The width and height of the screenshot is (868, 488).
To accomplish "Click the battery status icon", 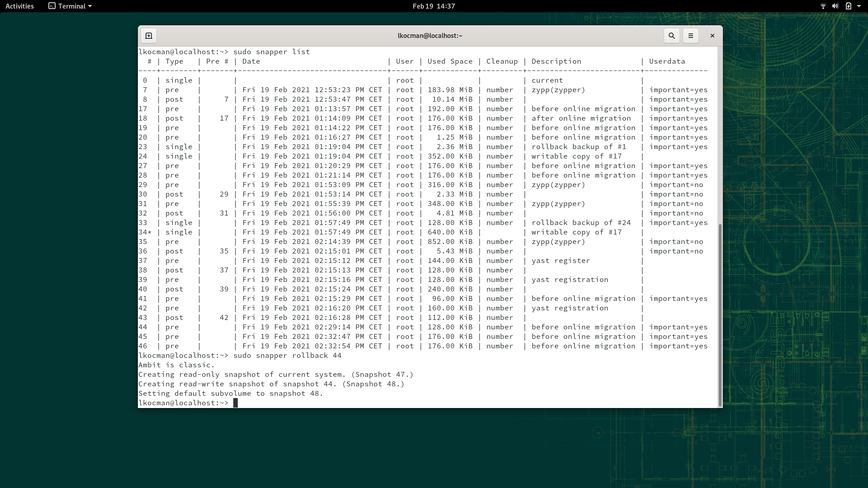I will pos(848,6).
